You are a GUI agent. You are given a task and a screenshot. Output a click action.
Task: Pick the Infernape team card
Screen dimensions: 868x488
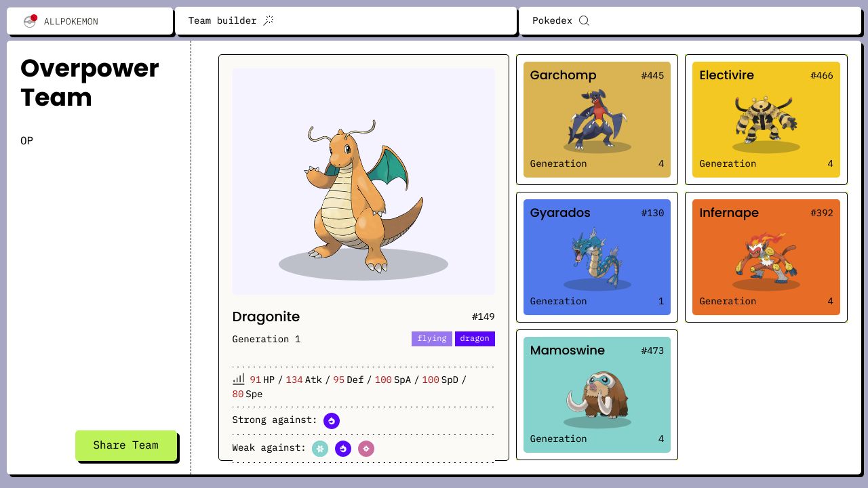766,257
